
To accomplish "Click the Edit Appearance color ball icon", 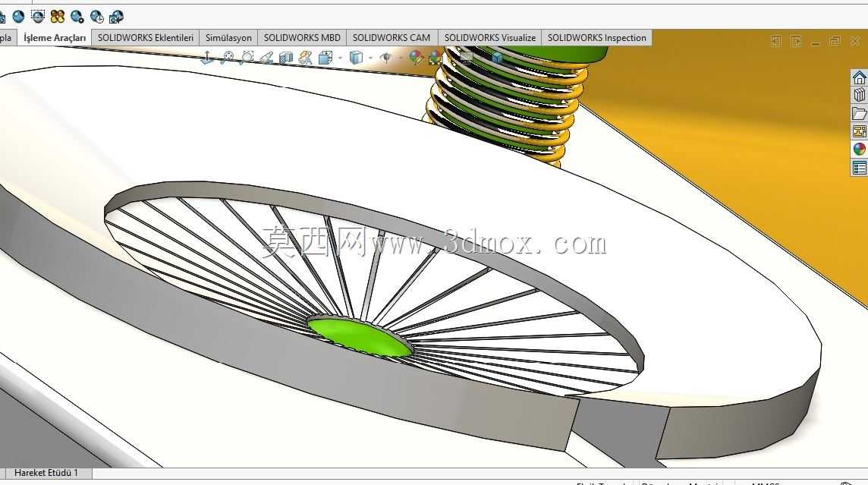I will coord(417,57).
